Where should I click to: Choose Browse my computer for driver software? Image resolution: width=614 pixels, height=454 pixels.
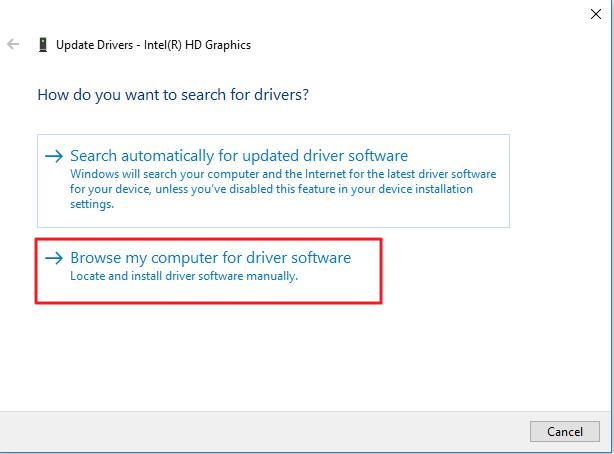click(210, 258)
